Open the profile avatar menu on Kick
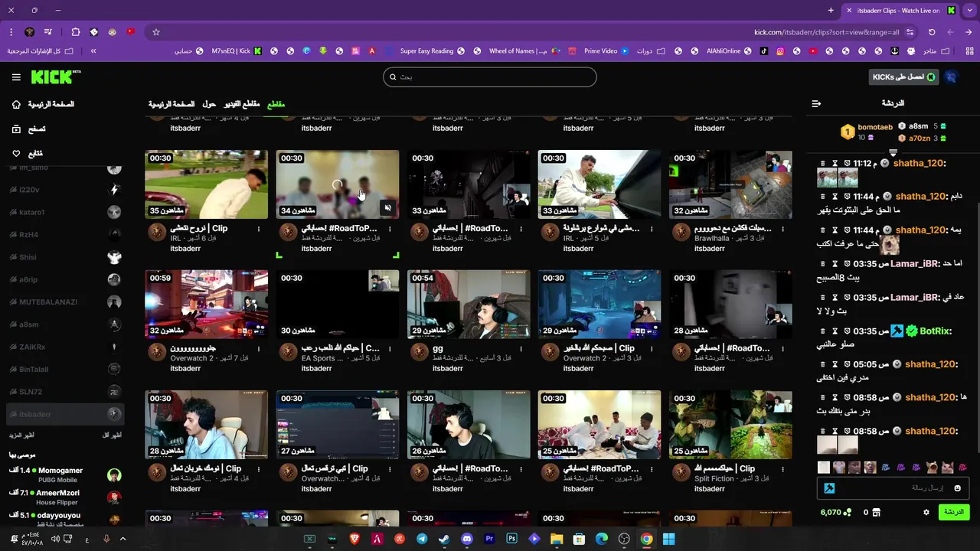Viewport: 980px width, 551px height. [951, 77]
